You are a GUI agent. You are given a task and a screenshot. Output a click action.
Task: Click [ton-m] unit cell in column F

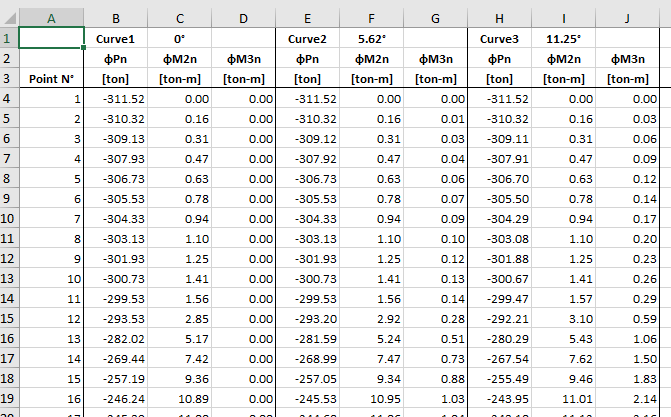[371, 78]
